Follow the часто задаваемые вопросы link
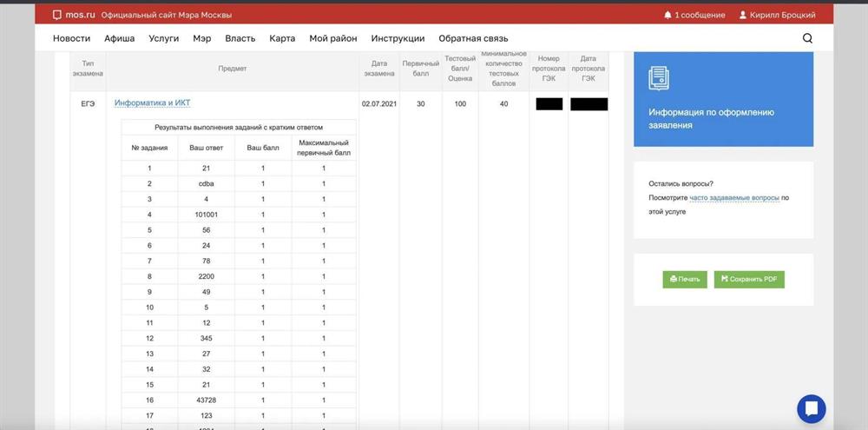Image resolution: width=868 pixels, height=430 pixels. (734, 197)
